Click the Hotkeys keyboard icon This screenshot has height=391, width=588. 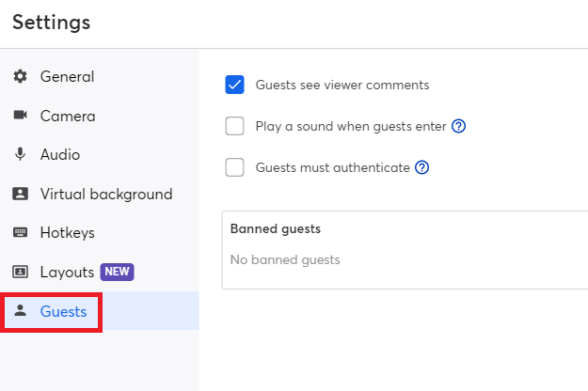(x=20, y=233)
